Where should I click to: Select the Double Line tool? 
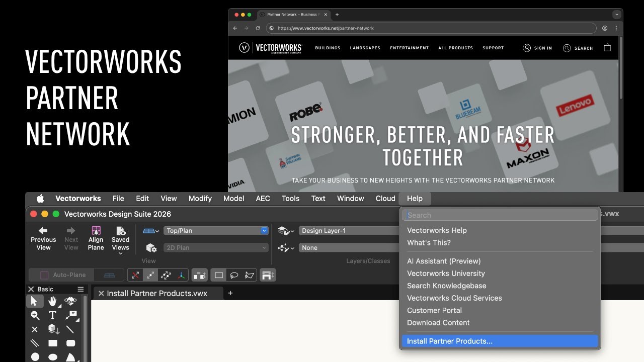click(35, 343)
